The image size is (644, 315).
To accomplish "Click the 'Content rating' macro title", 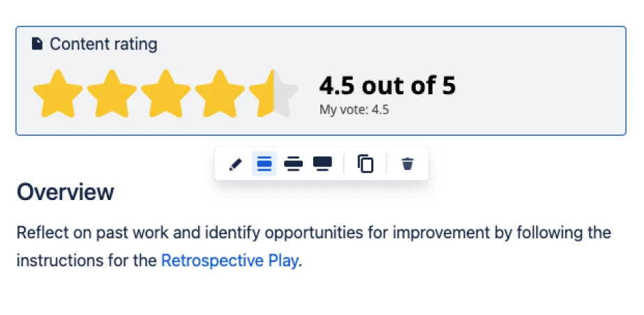I will pos(103,44).
